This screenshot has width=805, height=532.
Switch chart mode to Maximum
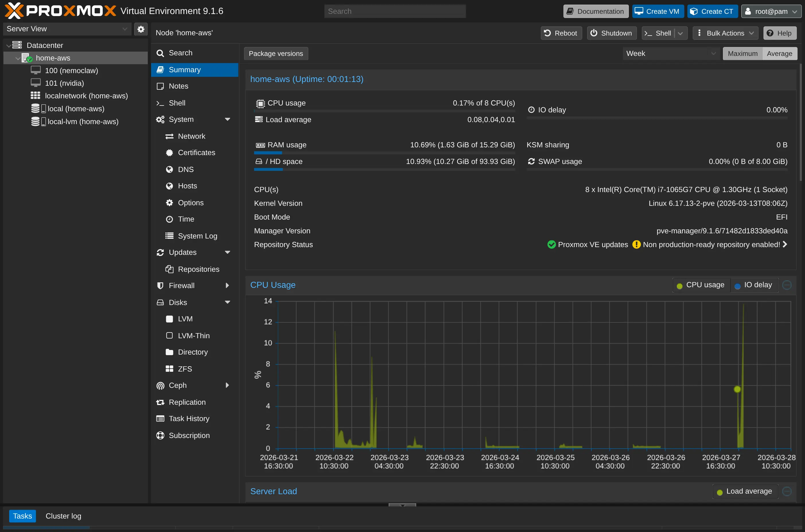pyautogui.click(x=742, y=53)
